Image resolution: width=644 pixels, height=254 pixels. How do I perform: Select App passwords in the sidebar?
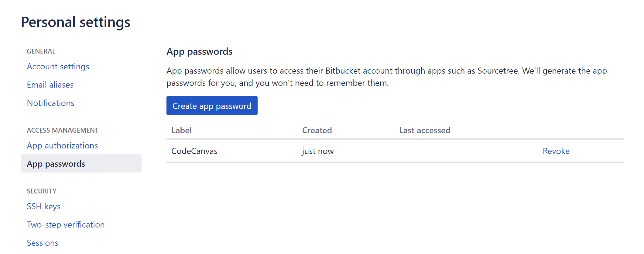click(56, 163)
